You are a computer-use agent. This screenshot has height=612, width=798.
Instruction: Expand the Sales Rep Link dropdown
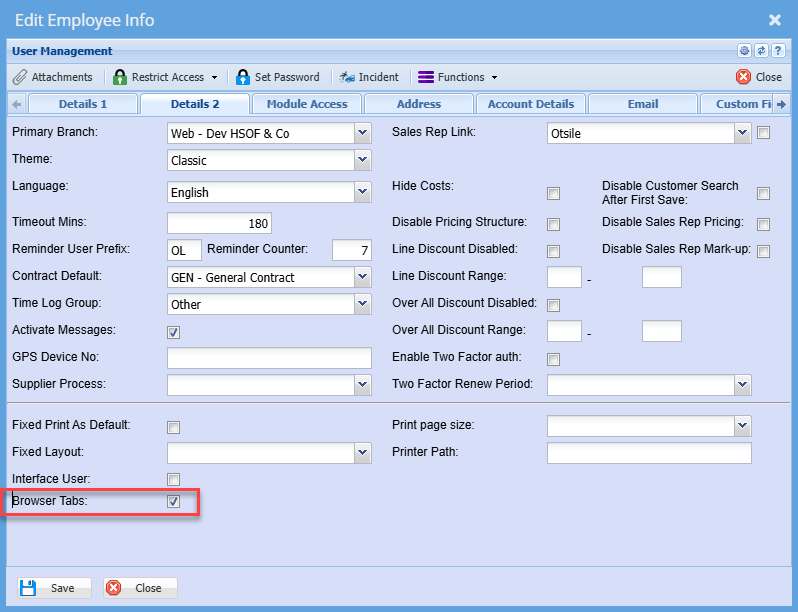click(x=742, y=132)
